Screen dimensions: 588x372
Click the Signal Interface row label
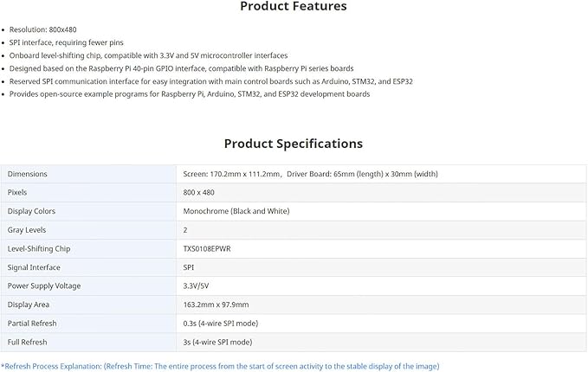(34, 267)
